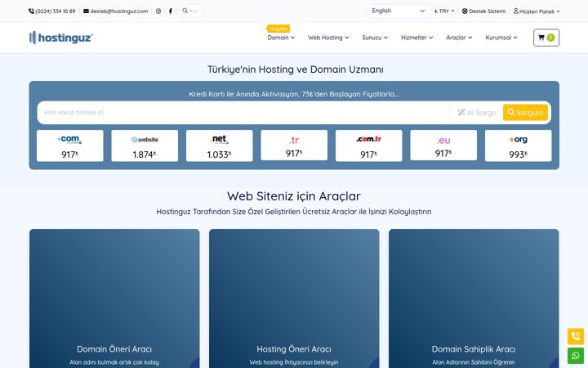Select the .website domain card
Screen dimensions: 588x368
145,146
